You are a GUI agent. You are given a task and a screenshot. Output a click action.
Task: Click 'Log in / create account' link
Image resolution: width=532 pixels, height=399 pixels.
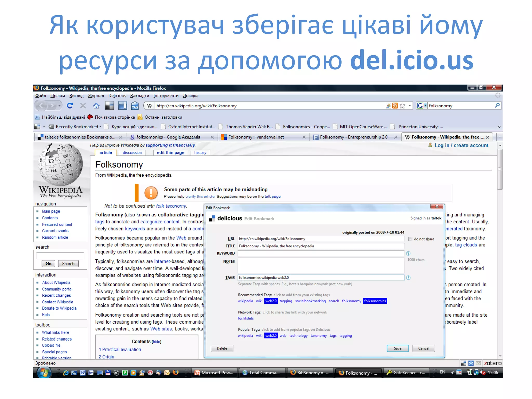[x=461, y=145]
